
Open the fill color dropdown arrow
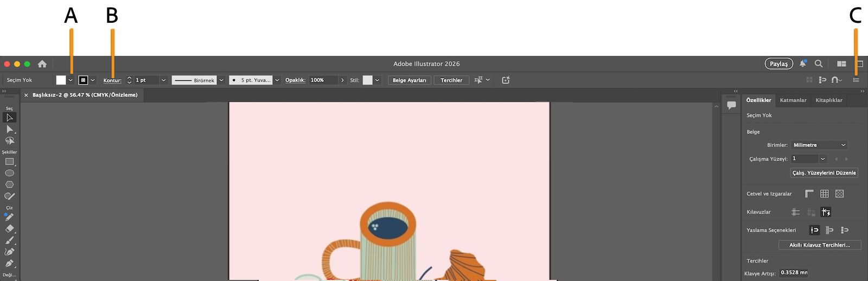(71, 80)
